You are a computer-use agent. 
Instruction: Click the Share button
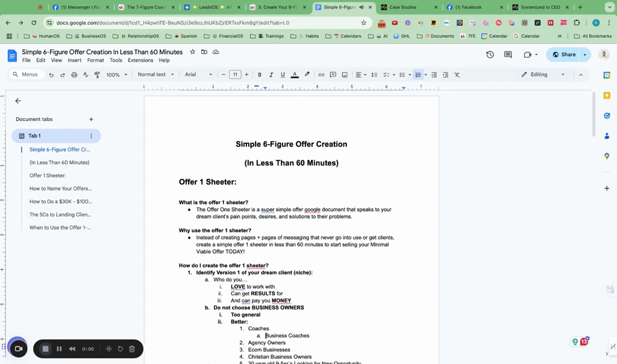click(564, 55)
